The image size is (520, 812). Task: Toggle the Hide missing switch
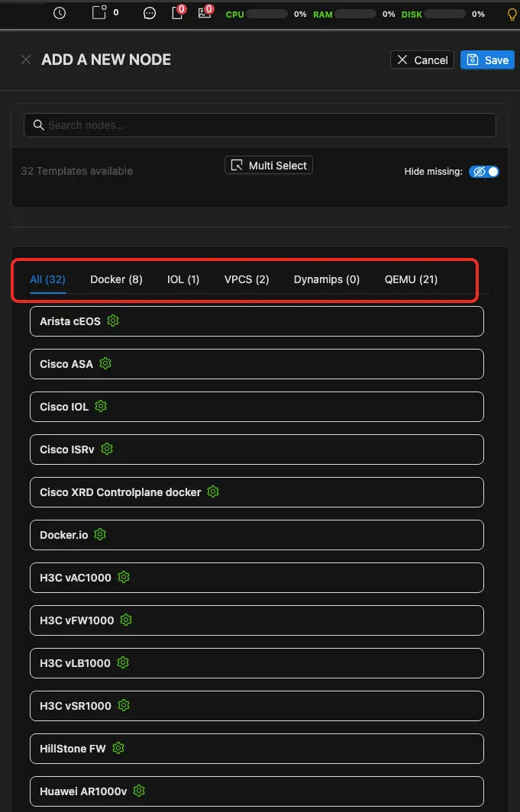[484, 172]
